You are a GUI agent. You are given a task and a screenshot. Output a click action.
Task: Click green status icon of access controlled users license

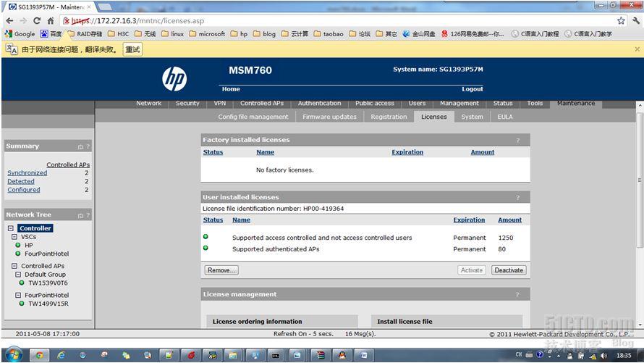(206, 237)
